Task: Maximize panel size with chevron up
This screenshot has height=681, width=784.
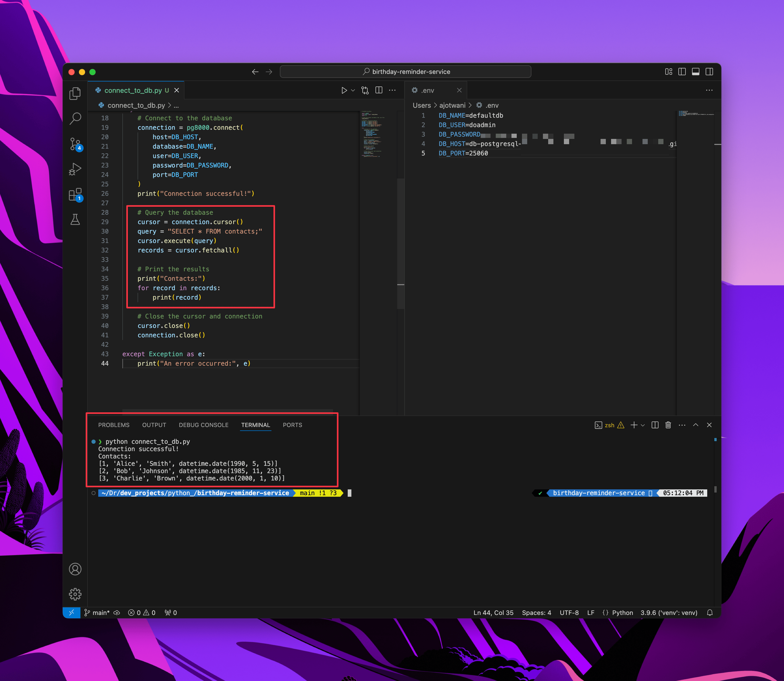Action: pos(695,425)
